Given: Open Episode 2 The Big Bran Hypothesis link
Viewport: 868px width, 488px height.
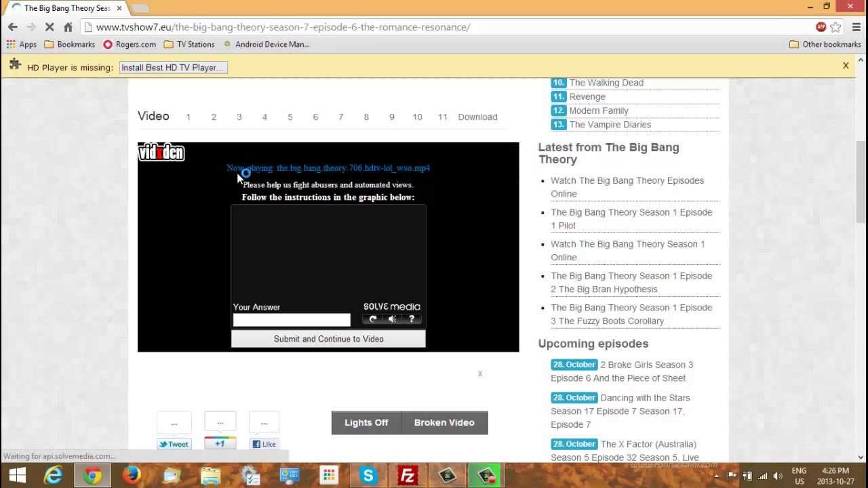Looking at the screenshot, I should (631, 283).
